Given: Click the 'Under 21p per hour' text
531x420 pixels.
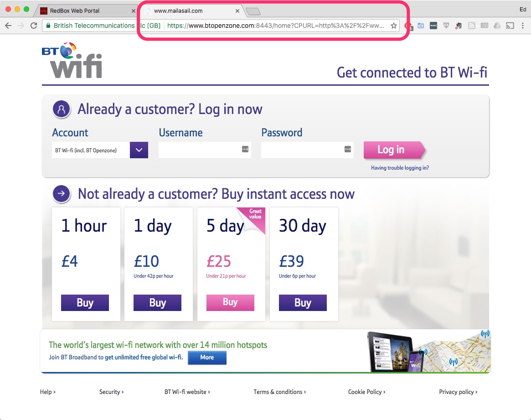Looking at the screenshot, I should 226,276.
